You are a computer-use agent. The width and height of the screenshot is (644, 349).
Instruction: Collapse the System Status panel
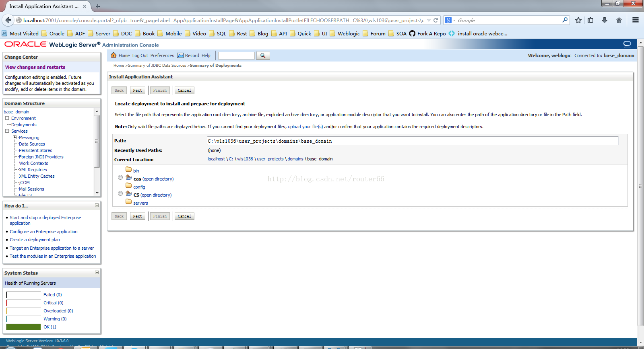[x=97, y=273]
